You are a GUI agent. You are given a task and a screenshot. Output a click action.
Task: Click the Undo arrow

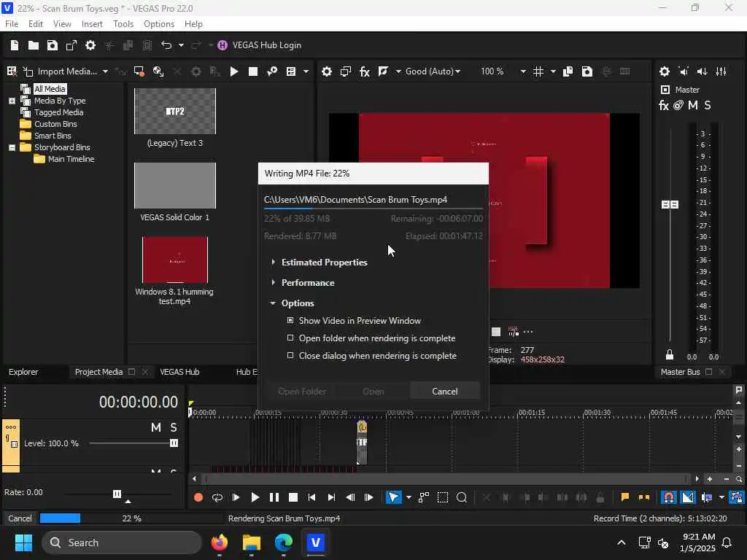(x=166, y=45)
